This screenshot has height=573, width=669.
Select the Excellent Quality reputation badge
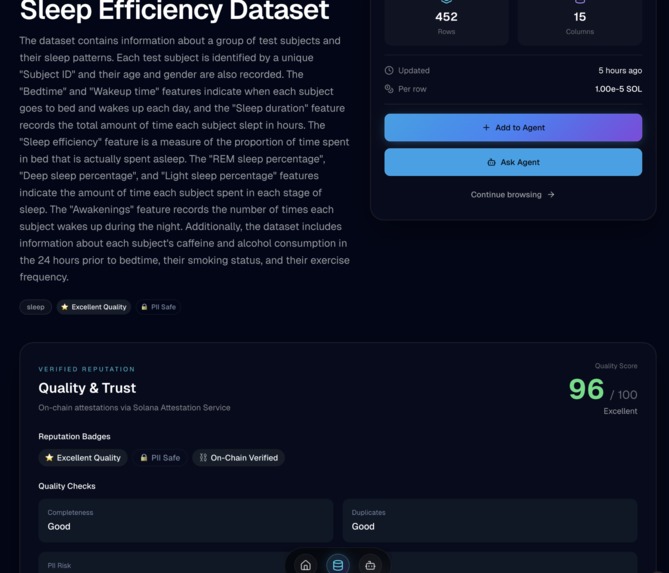pyautogui.click(x=83, y=457)
